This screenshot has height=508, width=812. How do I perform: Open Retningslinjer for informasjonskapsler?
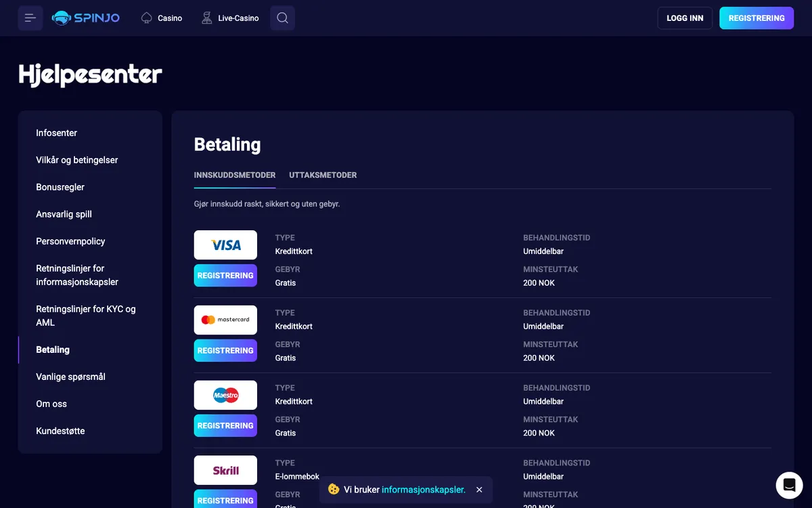(77, 275)
